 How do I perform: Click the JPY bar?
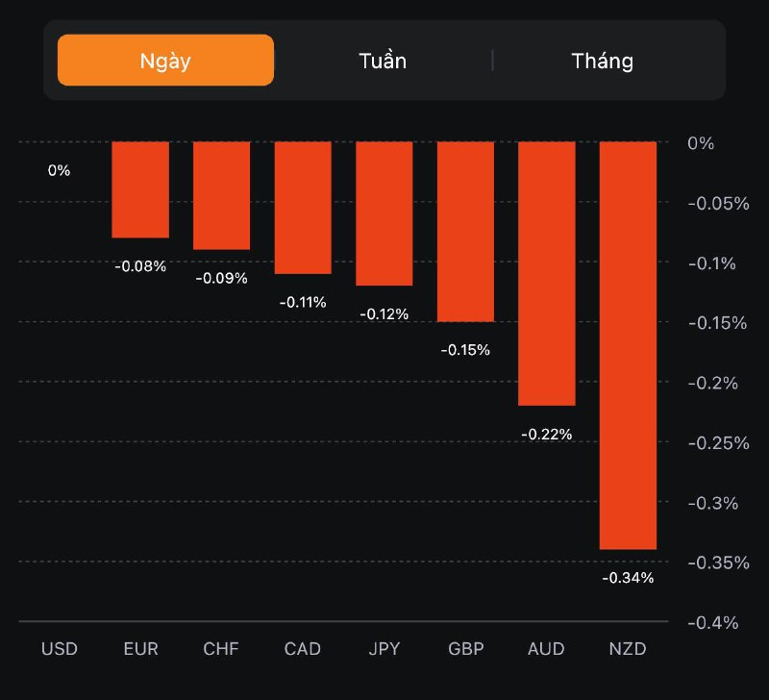384,213
